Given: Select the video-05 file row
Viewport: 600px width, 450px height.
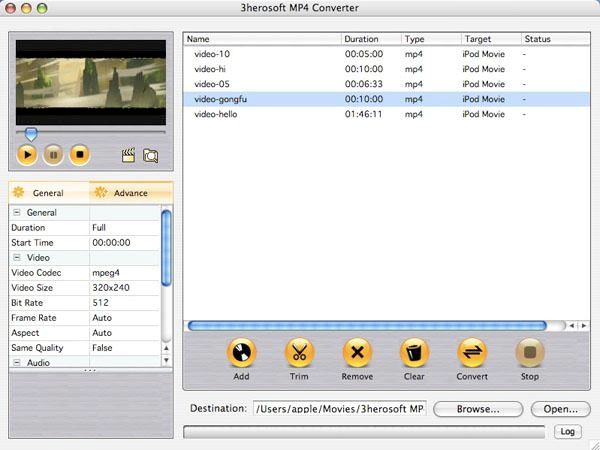Looking at the screenshot, I should coord(386,84).
